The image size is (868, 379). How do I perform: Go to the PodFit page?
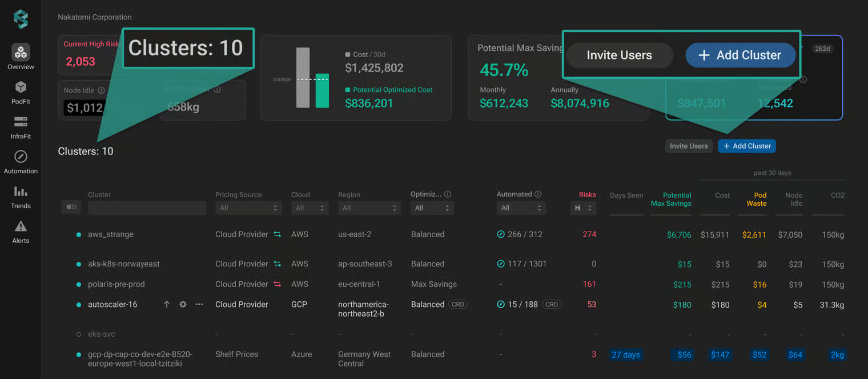point(21,93)
